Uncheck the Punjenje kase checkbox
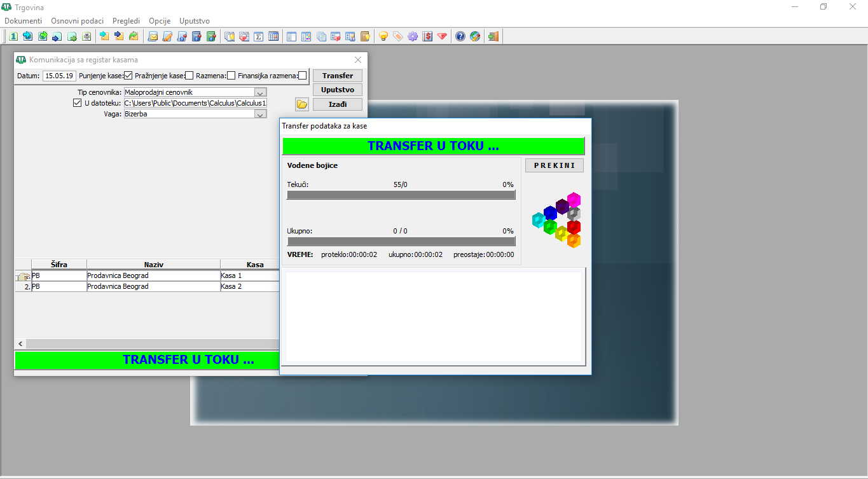Viewport: 868px width, 479px height. (x=128, y=76)
